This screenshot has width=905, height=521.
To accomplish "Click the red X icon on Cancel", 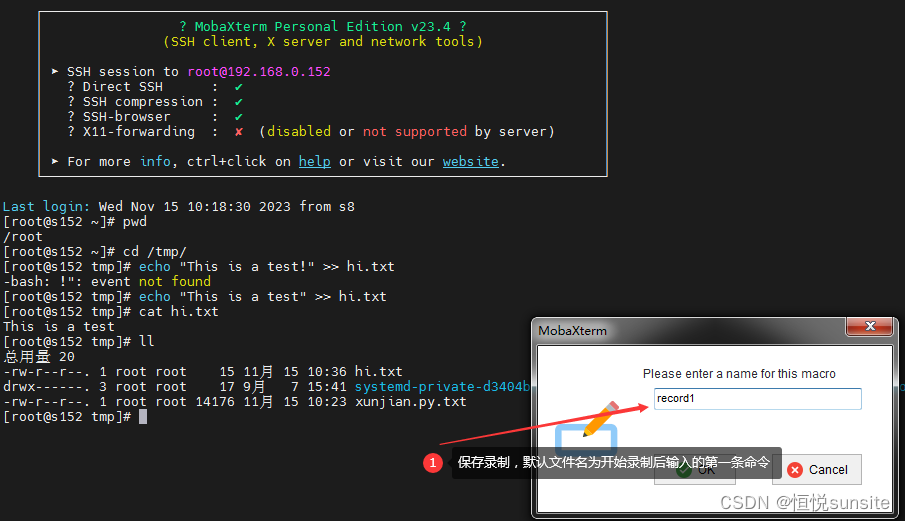I will click(795, 469).
